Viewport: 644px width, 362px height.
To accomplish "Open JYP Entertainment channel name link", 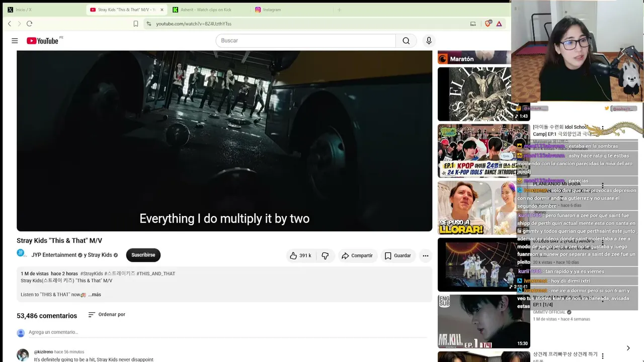I will tap(54, 255).
